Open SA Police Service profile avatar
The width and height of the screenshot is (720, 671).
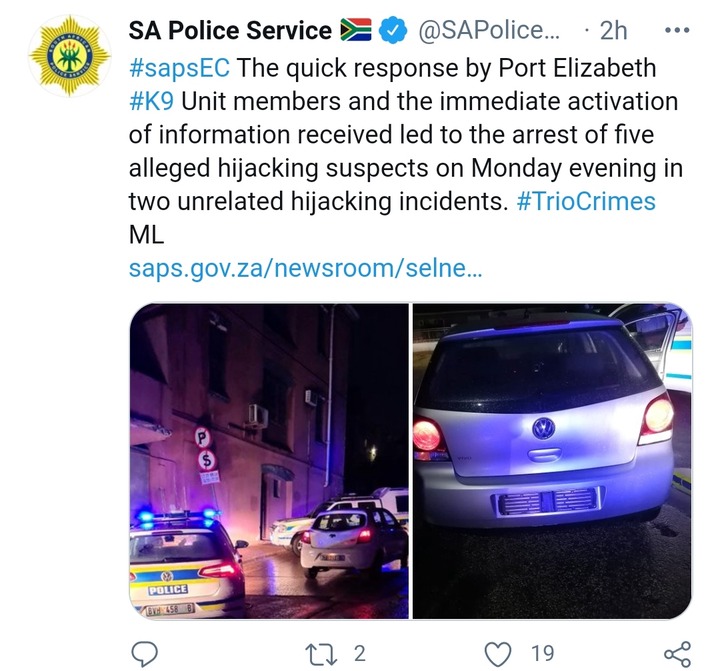tap(70, 56)
